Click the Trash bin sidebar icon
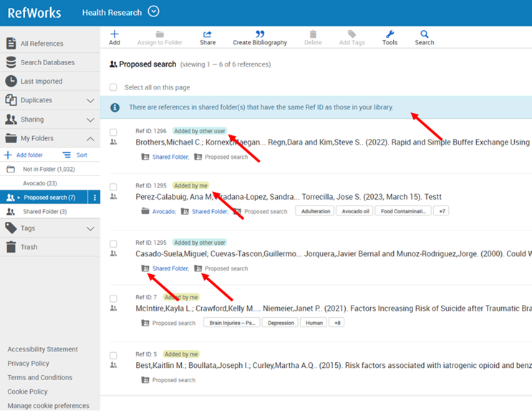Image resolution: width=532 pixels, height=413 pixels. pos(11,247)
